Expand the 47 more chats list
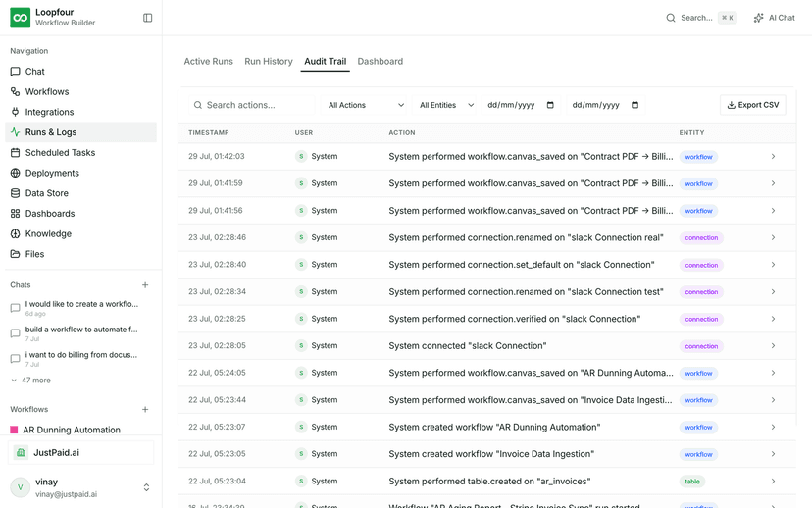 coord(30,381)
